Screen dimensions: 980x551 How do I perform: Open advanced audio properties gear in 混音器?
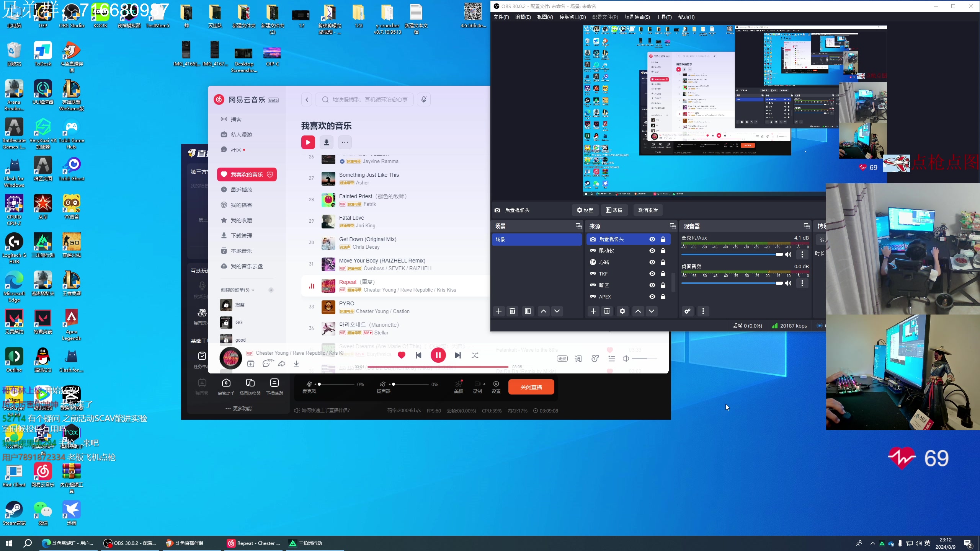pos(688,311)
